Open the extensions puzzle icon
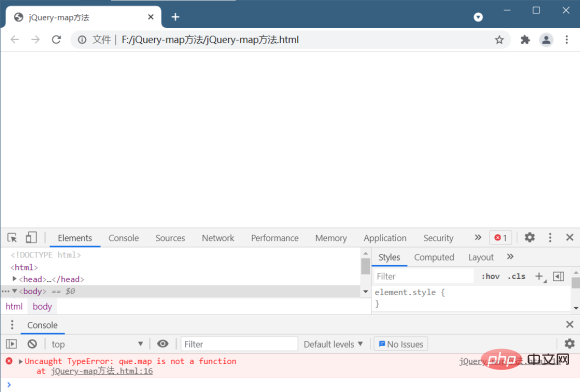The image size is (580, 392). [x=525, y=40]
